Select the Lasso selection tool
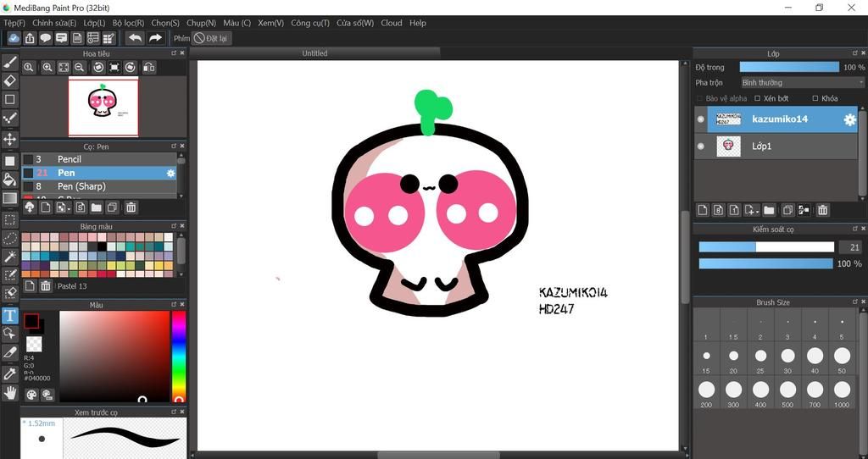This screenshot has height=459, width=868. click(x=9, y=238)
